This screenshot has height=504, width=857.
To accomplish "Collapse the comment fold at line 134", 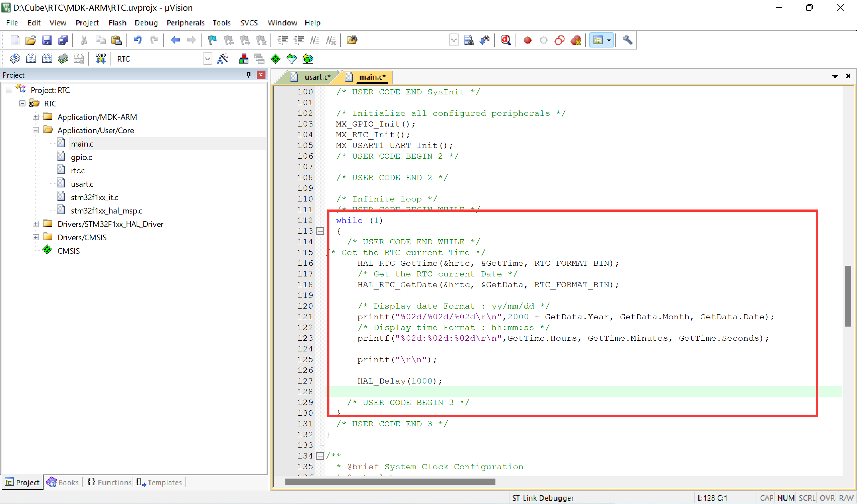I will tap(320, 456).
